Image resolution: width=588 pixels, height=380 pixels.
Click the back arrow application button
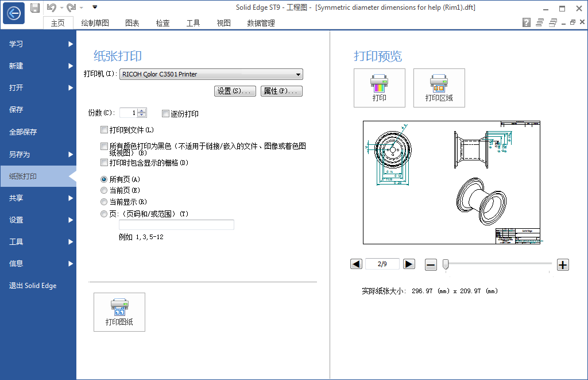click(14, 13)
